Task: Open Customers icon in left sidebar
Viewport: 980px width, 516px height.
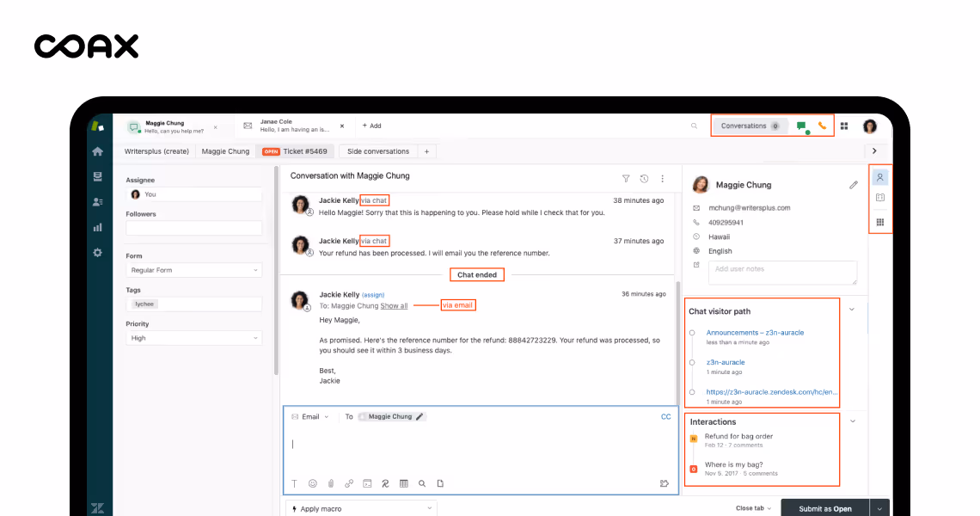Action: click(x=97, y=202)
